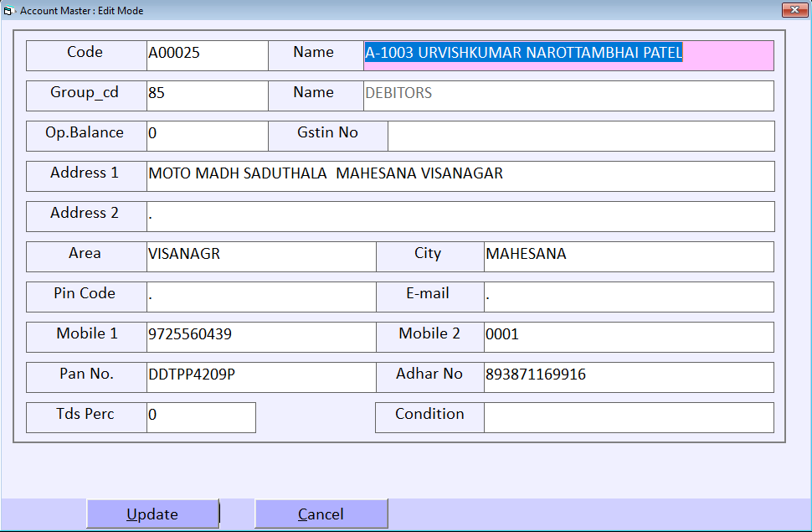The width and height of the screenshot is (812, 532).
Task: Click the Account Master window title icon
Action: click(8, 10)
